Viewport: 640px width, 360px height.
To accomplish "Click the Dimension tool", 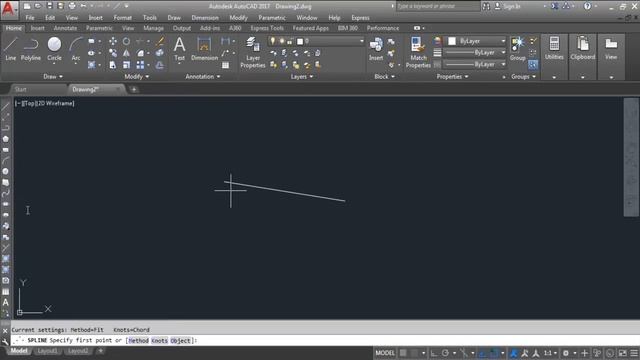I will coord(204,49).
